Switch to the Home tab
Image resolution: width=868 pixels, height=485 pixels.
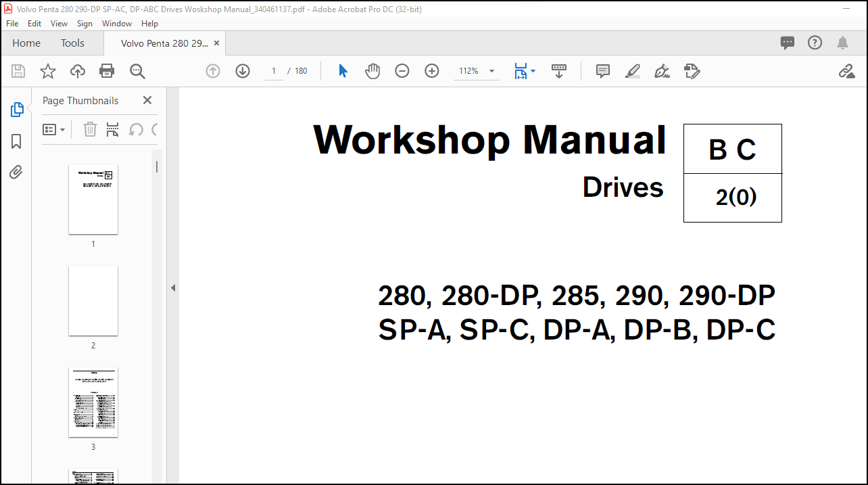26,43
